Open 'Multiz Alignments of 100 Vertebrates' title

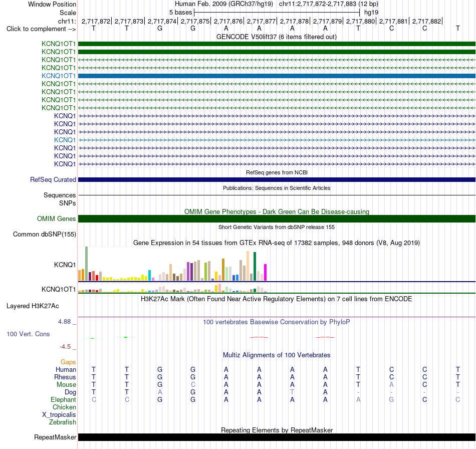click(277, 355)
